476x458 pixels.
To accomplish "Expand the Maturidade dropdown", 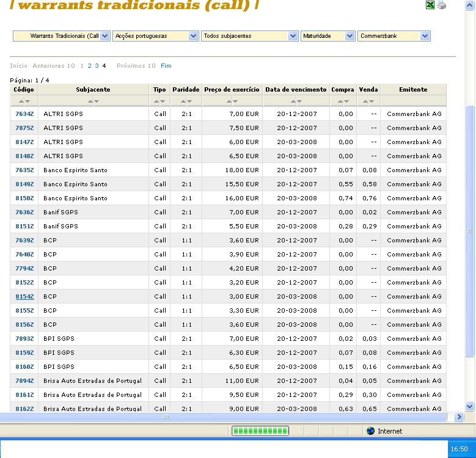I will (349, 36).
